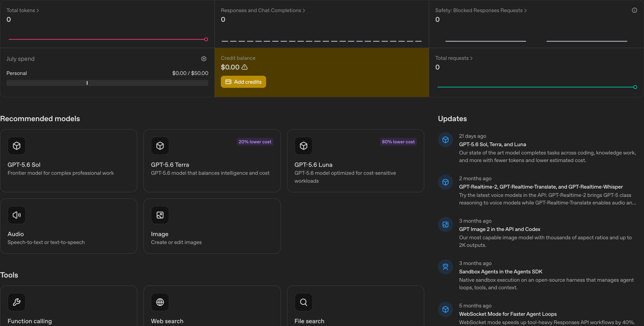Click the Add credits button
Screen dimensions: 644x326
244,82
